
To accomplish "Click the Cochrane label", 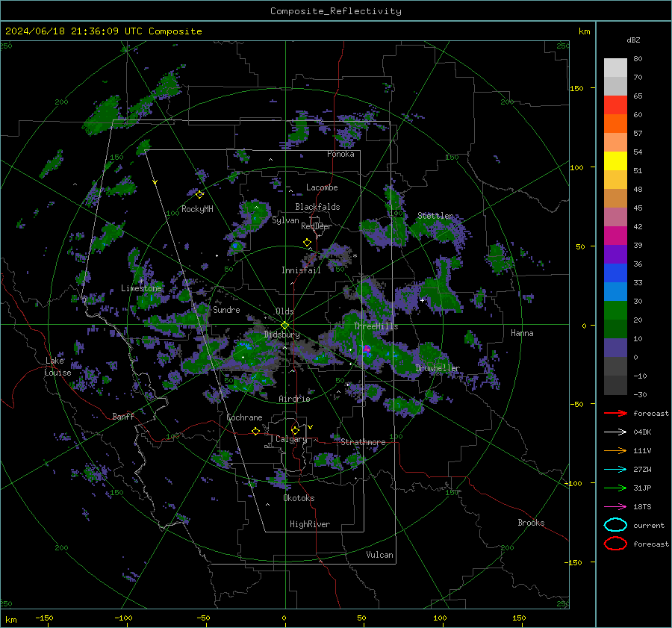I will coord(244,417).
